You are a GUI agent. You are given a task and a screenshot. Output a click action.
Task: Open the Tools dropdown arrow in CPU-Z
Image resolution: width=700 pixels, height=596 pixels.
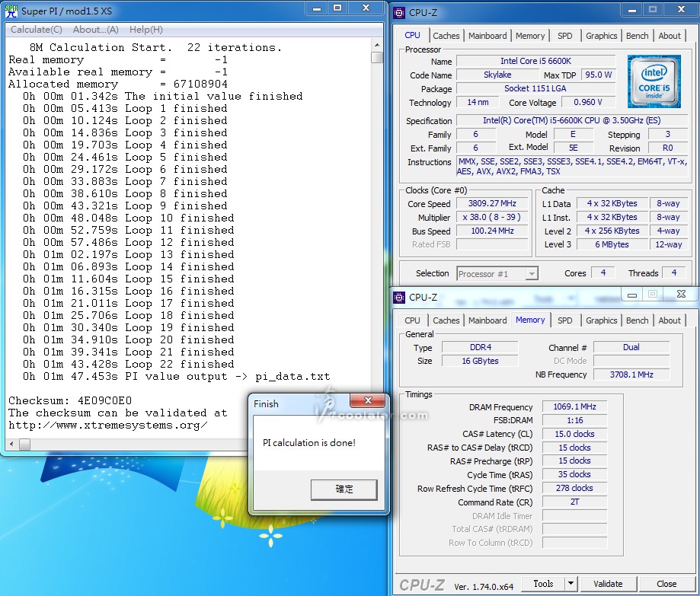[x=570, y=584]
